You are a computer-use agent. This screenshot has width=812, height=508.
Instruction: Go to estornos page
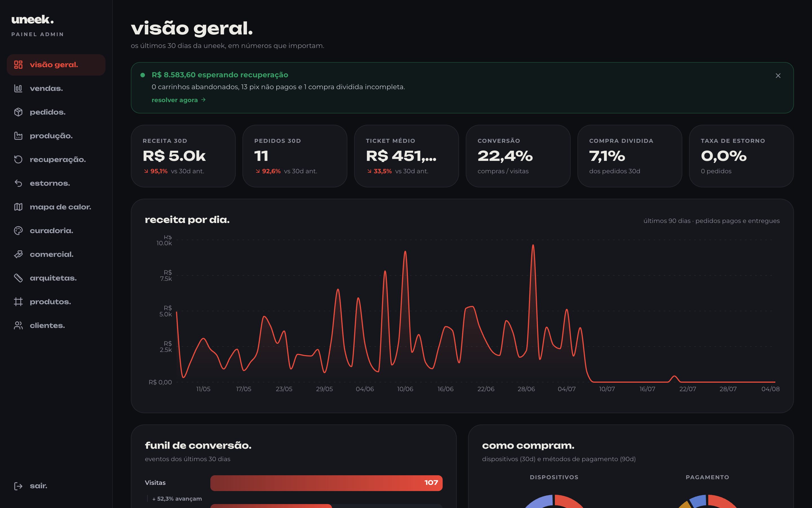[x=56, y=183]
